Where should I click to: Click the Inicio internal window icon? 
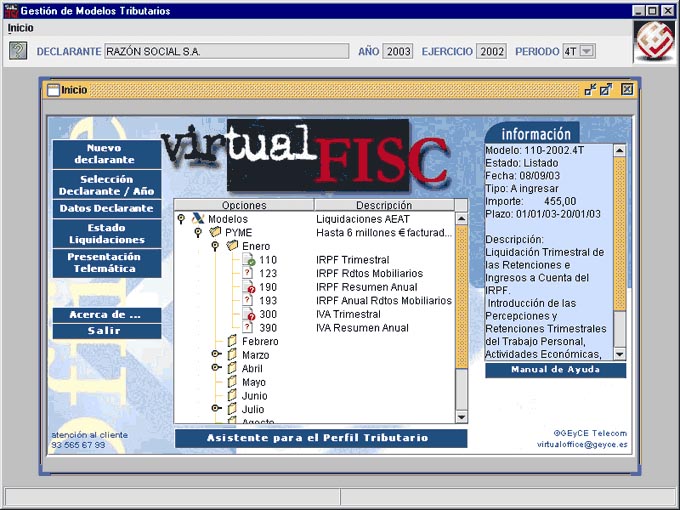click(53, 90)
